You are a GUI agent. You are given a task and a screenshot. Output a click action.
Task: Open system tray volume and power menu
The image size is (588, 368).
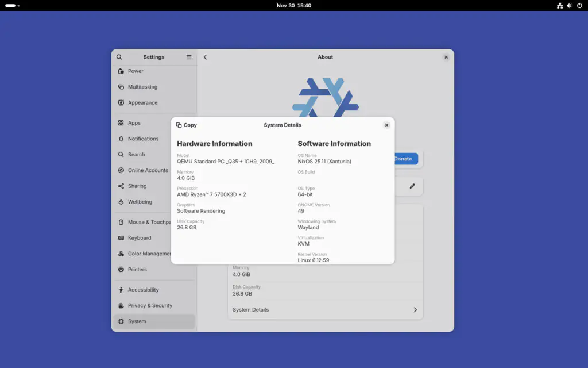click(x=570, y=5)
